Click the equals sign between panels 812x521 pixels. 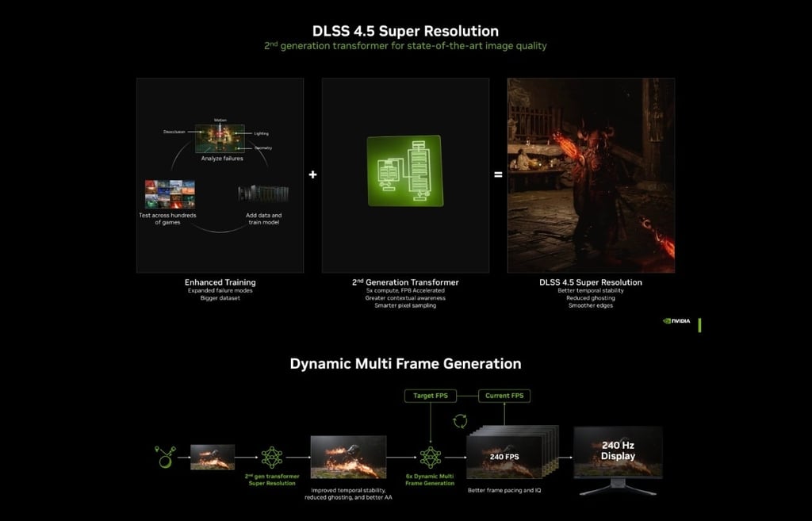[x=498, y=175]
